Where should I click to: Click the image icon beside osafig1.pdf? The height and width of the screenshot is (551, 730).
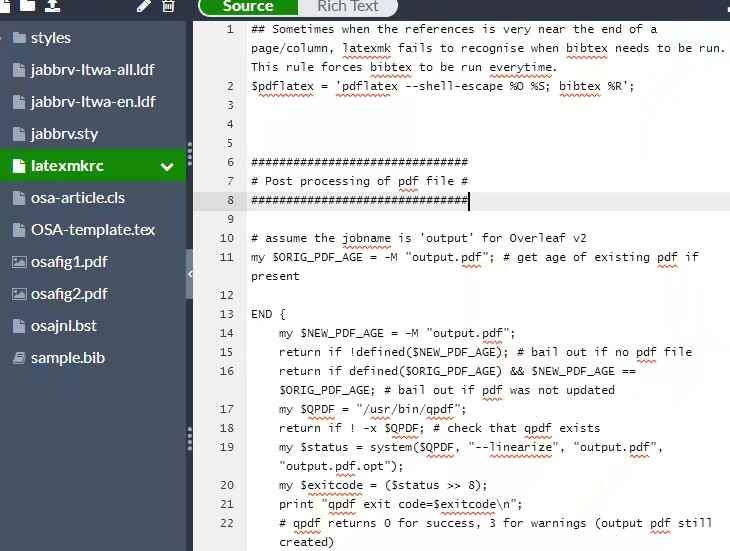19,262
